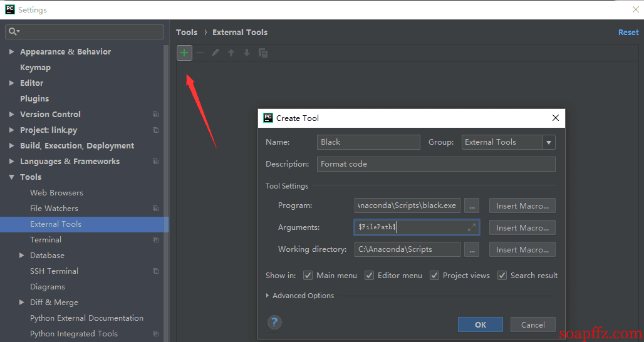Click OK to create the tool
Image resolution: width=644 pixels, height=342 pixels.
tap(480, 324)
